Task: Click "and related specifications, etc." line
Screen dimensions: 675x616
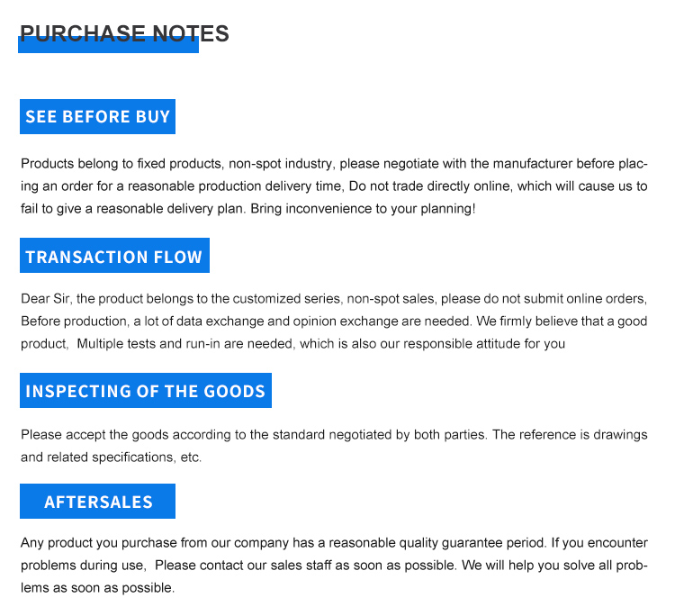Action: [111, 457]
